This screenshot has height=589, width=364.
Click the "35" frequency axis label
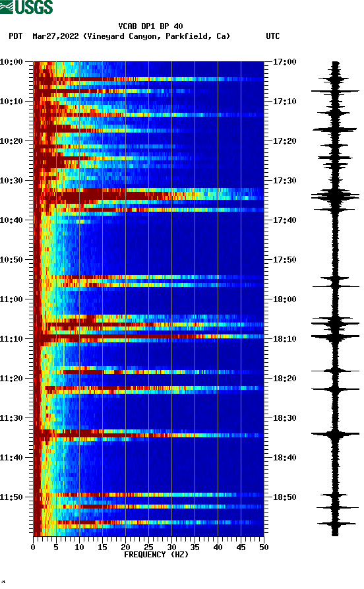(x=195, y=547)
